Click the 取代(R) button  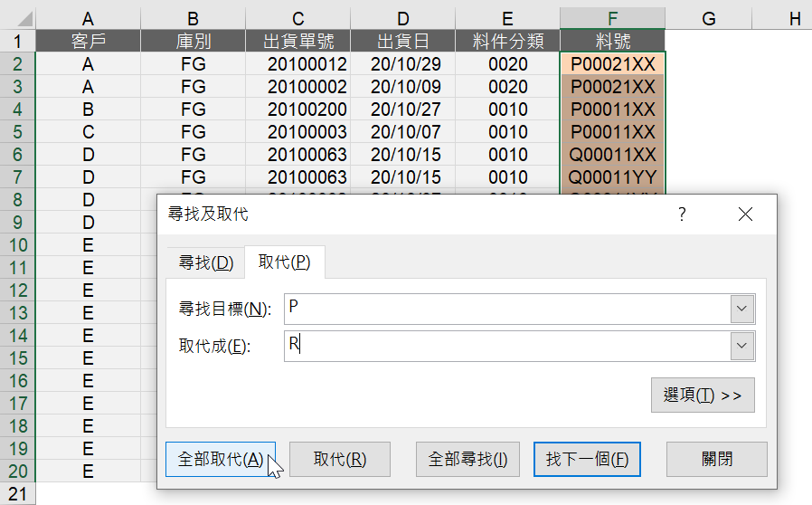(340, 459)
